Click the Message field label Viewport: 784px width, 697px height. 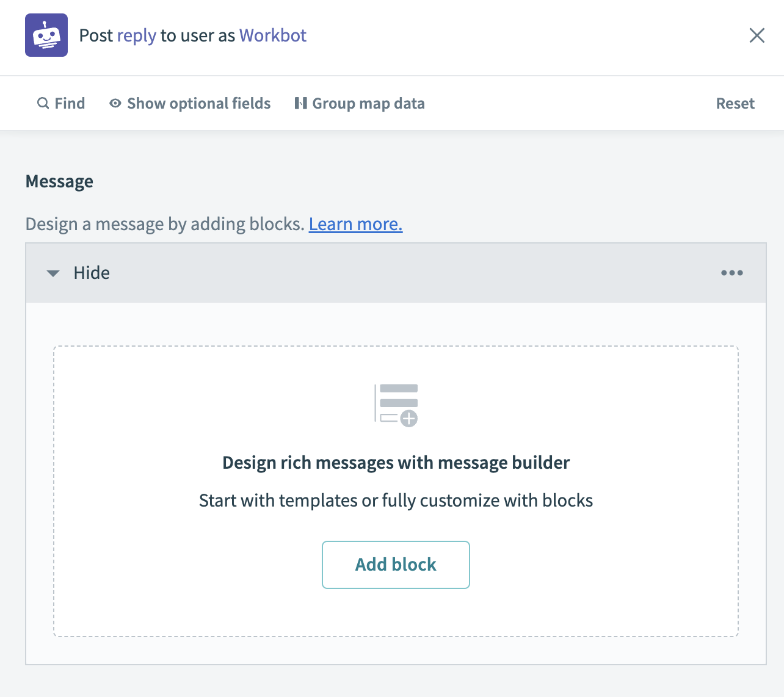click(x=59, y=181)
